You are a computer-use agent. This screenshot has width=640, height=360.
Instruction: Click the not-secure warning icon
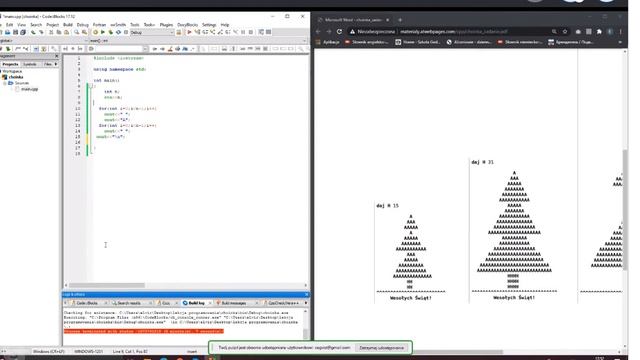coord(352,31)
